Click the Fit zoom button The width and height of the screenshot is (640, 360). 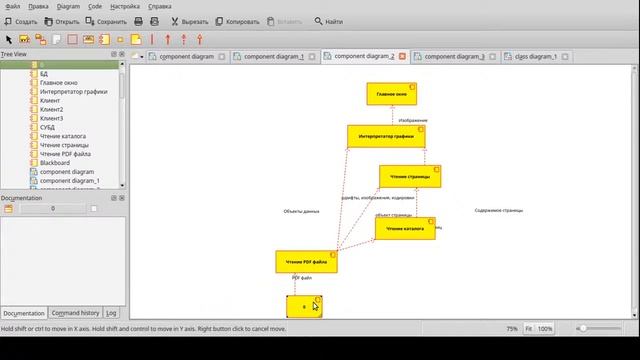coord(529,329)
